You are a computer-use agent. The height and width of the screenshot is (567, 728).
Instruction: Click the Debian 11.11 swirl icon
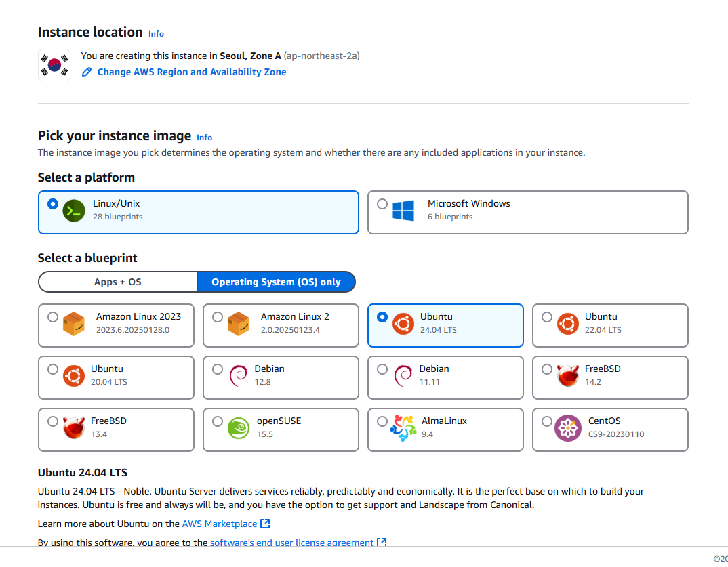pyautogui.click(x=403, y=376)
